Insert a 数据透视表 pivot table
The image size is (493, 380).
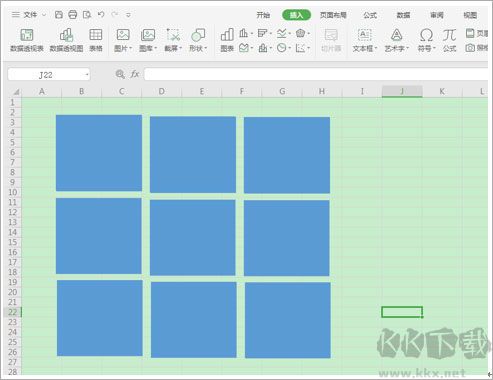coord(27,40)
